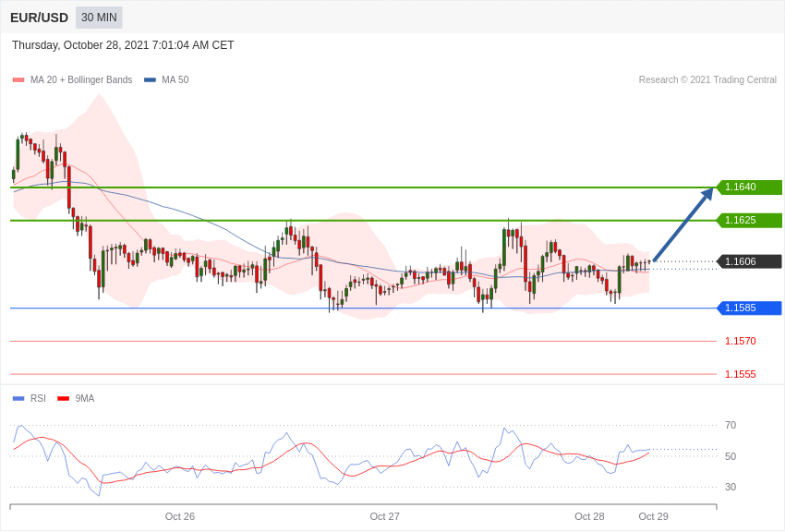This screenshot has height=532, width=785.
Task: Click the MA 20 + Bollinger Bands legend swatch
Action: (x=18, y=79)
